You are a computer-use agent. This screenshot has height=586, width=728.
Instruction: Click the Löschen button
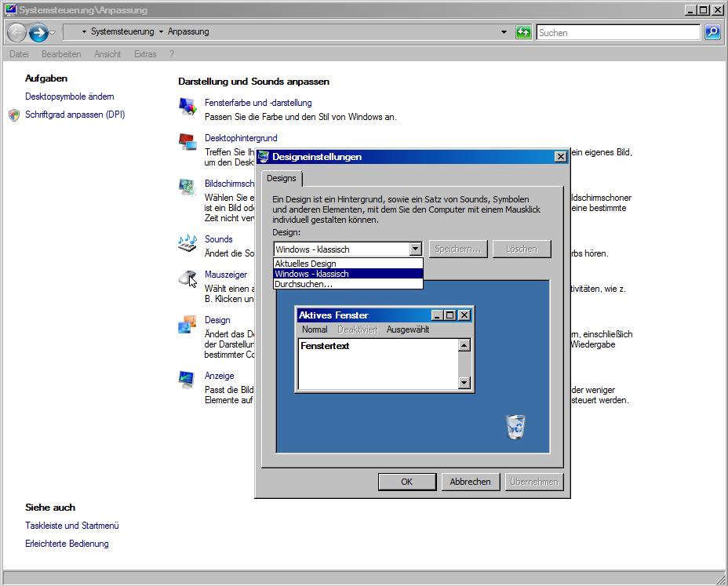(522, 249)
